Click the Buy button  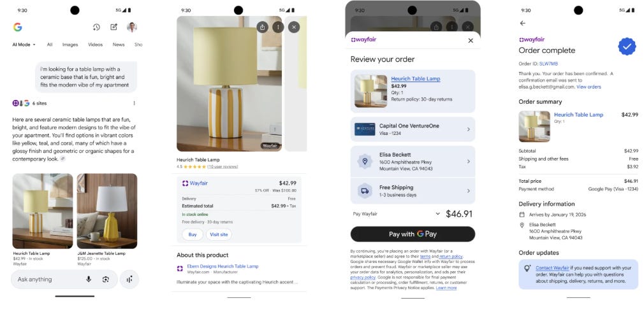(192, 234)
